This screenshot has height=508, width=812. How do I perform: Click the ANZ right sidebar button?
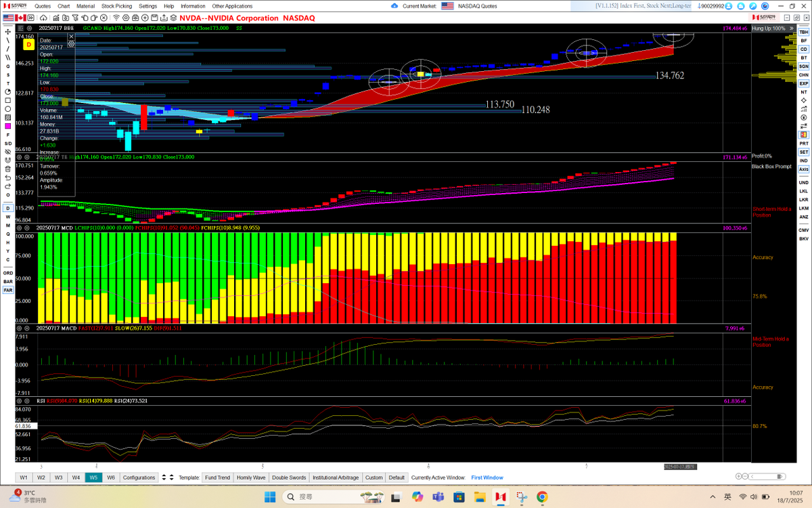click(804, 217)
